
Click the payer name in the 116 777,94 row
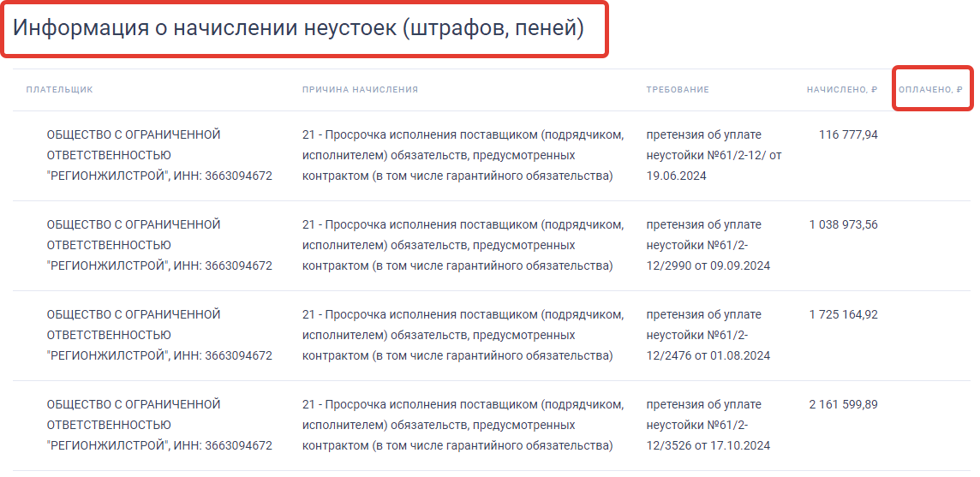click(x=159, y=155)
